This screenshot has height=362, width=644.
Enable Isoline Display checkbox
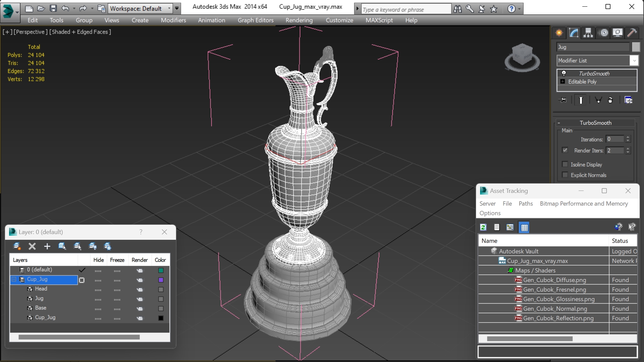pos(565,164)
